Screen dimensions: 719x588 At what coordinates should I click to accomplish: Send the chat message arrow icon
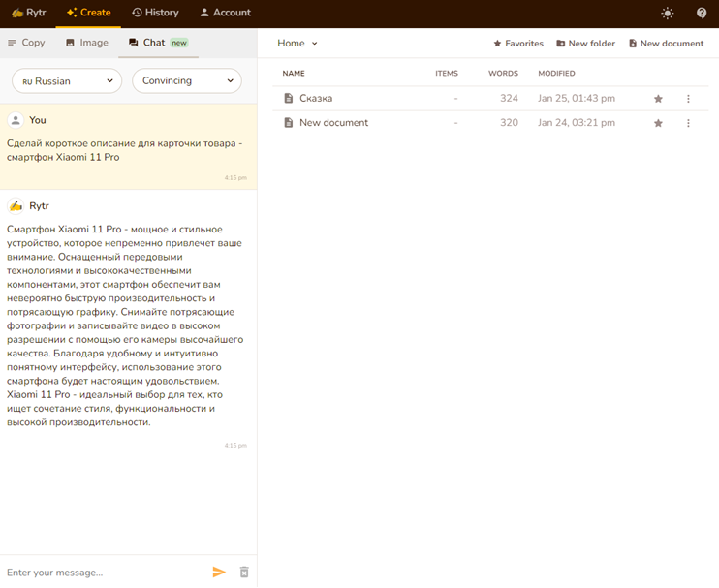[219, 572]
